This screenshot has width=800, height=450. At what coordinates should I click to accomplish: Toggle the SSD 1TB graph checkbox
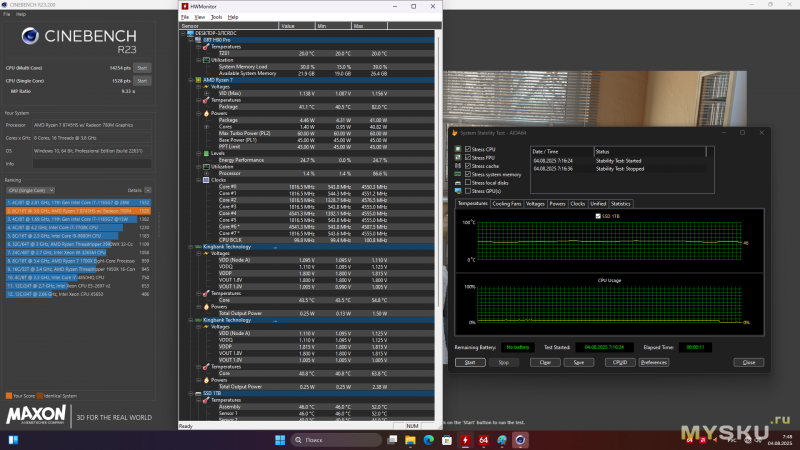(598, 216)
